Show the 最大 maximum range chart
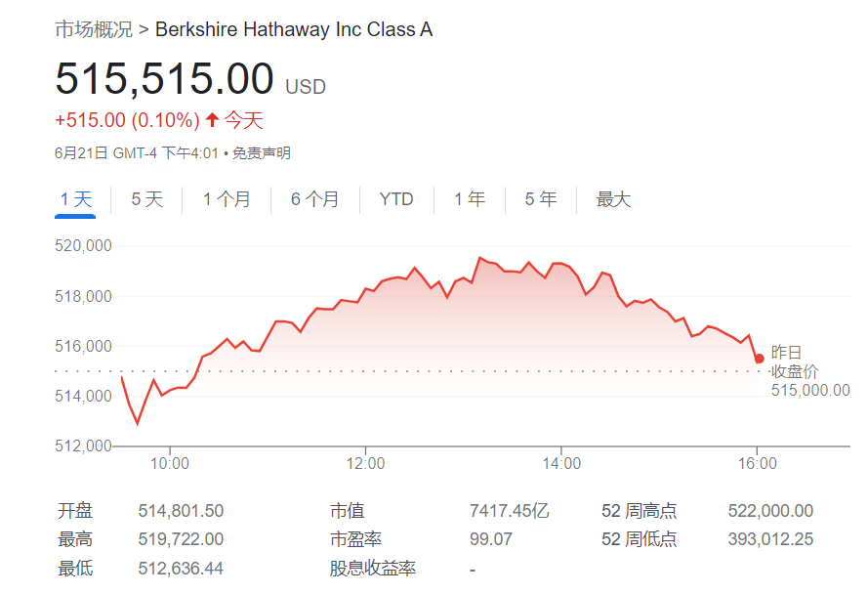Viewport: 868px width, 594px height. pos(614,199)
